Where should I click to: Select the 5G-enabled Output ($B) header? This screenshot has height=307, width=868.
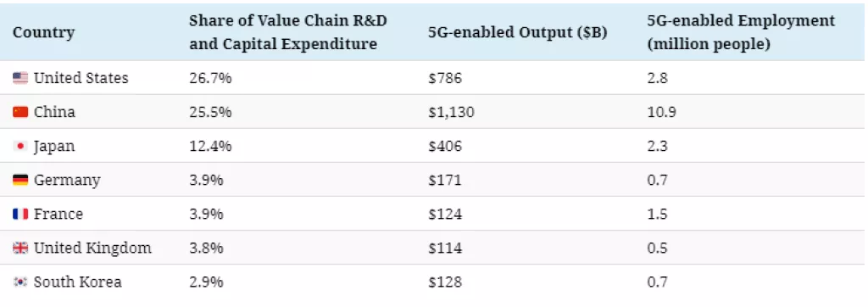pyautogui.click(x=518, y=32)
